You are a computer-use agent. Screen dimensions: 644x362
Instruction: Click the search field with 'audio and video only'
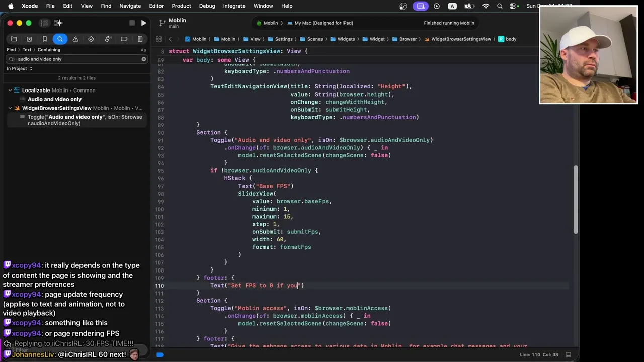point(78,59)
